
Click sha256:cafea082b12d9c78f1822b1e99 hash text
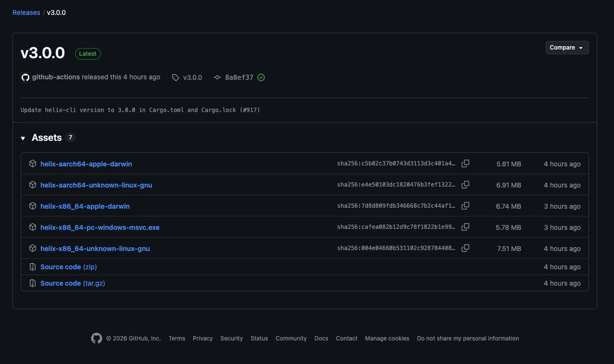(x=396, y=227)
